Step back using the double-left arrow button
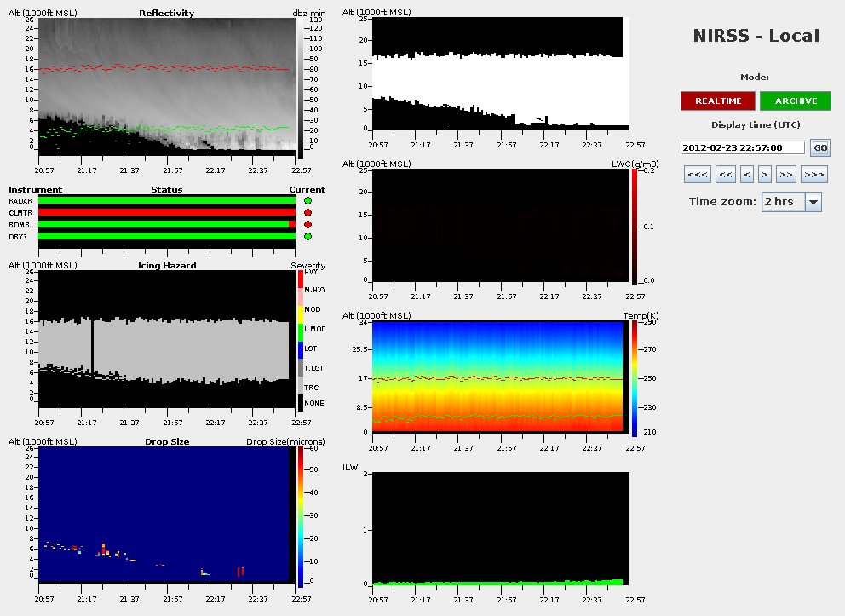 click(x=726, y=175)
